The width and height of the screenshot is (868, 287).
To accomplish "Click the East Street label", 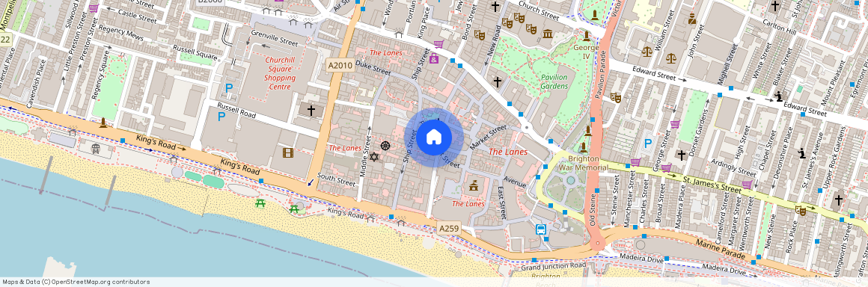I will [501, 203].
